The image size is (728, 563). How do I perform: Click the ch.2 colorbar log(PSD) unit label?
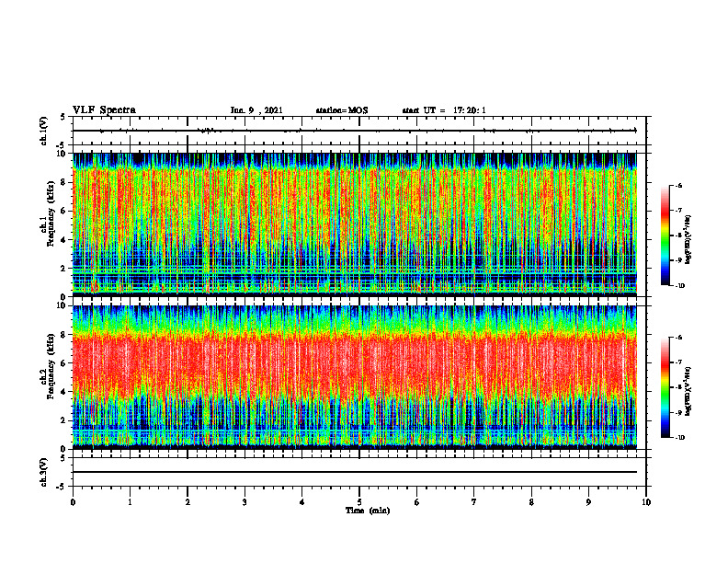(689, 391)
